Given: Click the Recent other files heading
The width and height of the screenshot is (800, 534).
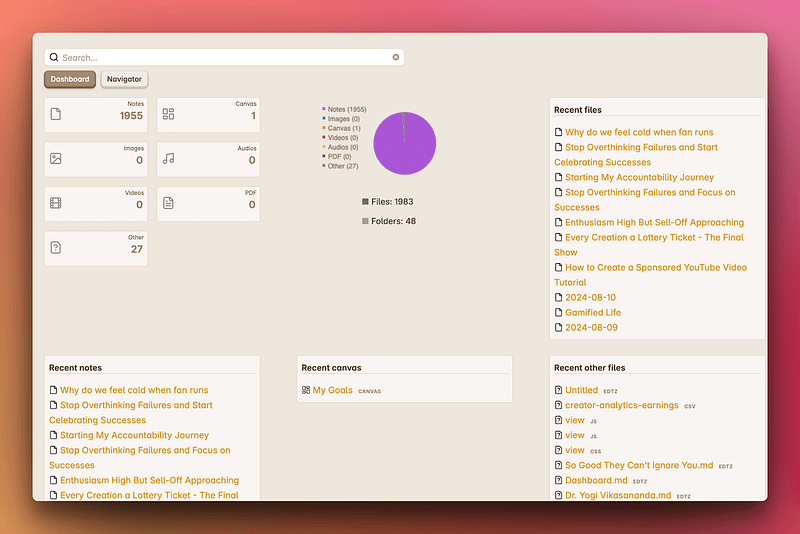Looking at the screenshot, I should pyautogui.click(x=589, y=368).
